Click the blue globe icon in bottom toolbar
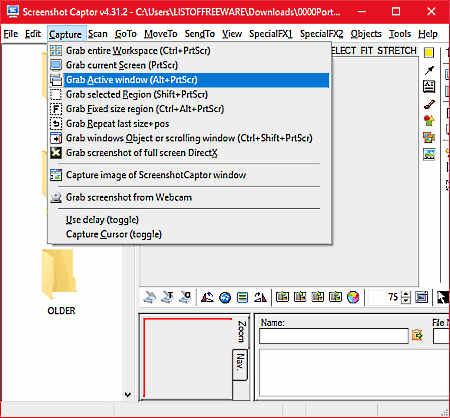450x418 pixels. [x=225, y=297]
